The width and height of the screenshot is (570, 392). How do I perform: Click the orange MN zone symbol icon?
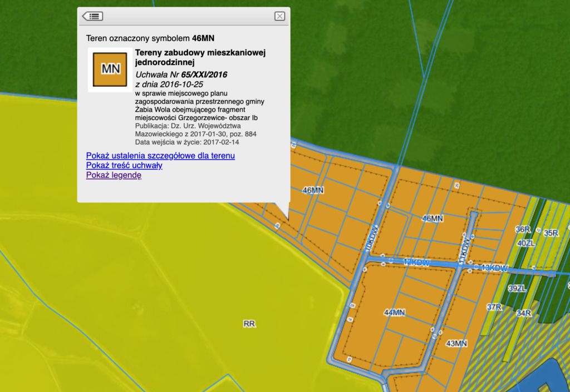(x=110, y=69)
